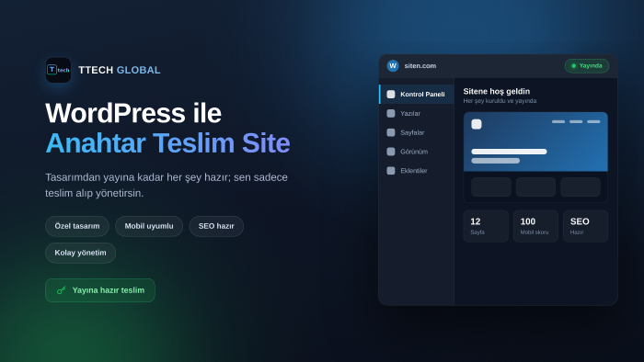Go to the Görünüm menu item
644x362 pixels.
click(417, 152)
